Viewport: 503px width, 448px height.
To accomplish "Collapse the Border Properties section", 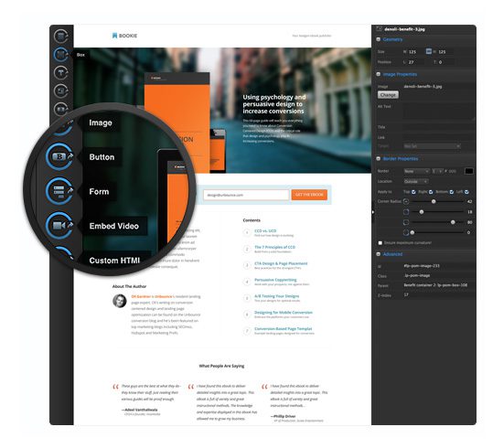I will tap(379, 158).
